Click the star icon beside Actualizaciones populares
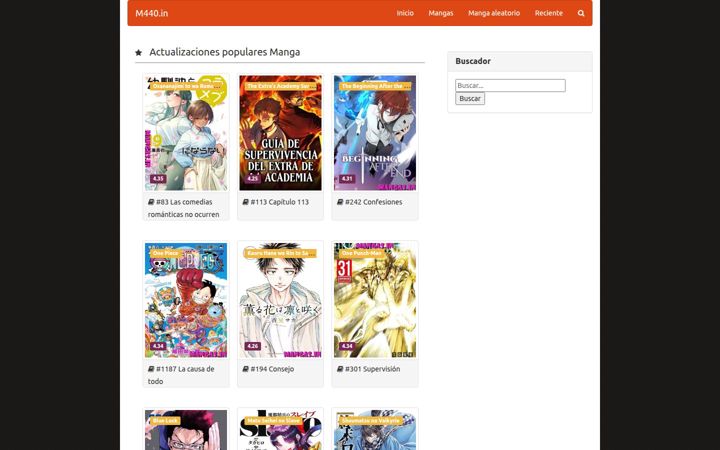 click(138, 53)
